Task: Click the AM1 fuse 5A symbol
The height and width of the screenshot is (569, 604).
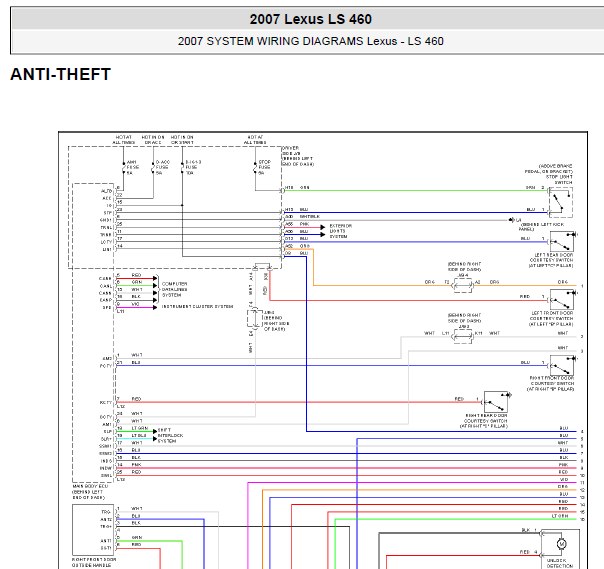Action: coord(124,168)
